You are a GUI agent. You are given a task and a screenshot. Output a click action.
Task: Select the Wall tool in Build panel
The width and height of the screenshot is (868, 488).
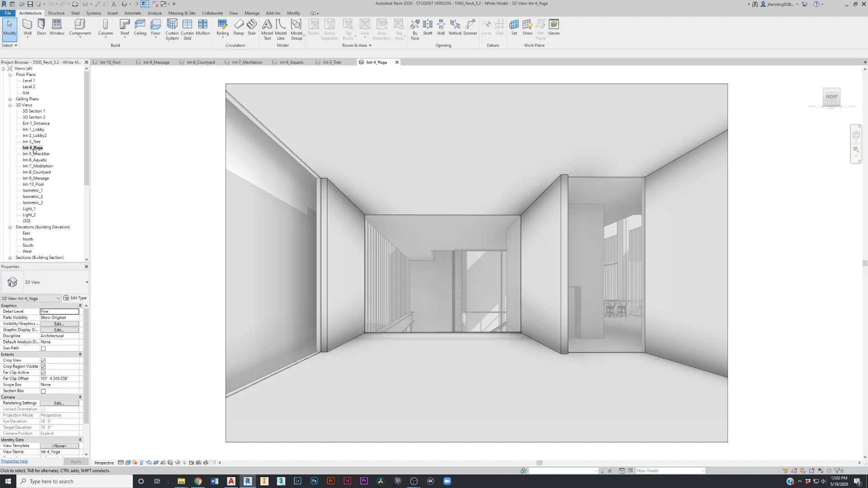pos(27,28)
